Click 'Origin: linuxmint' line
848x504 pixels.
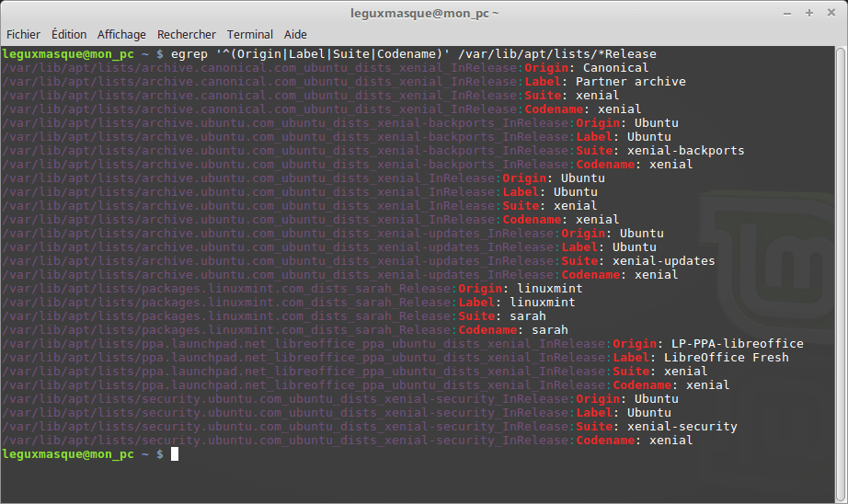292,289
